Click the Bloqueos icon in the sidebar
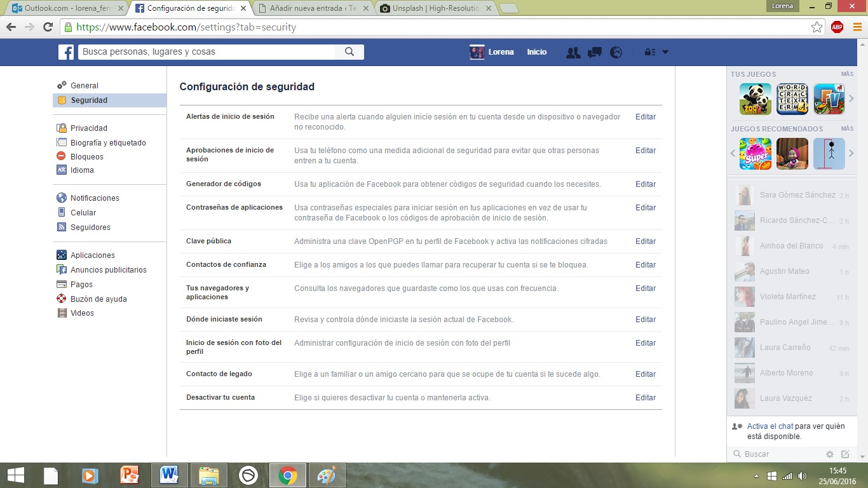The width and height of the screenshot is (868, 488). (x=61, y=156)
